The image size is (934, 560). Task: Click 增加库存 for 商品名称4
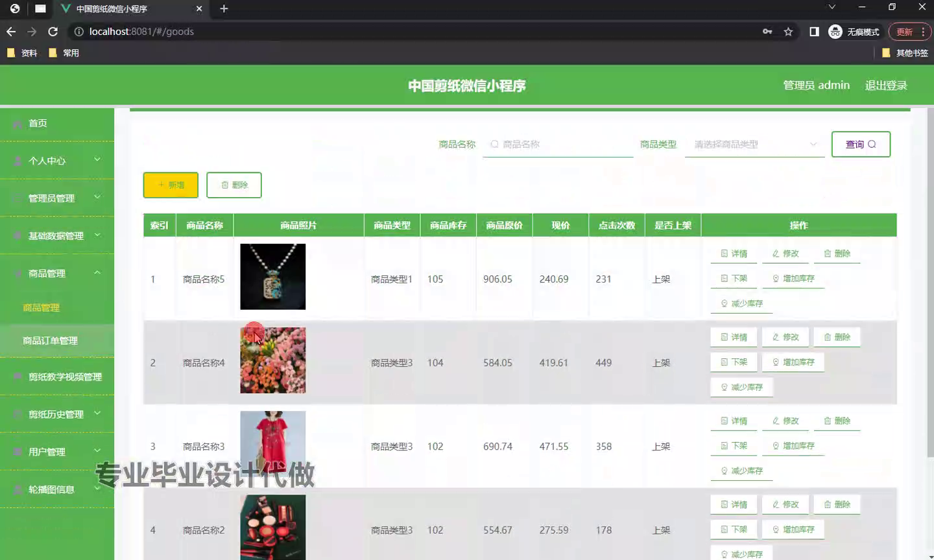(793, 362)
